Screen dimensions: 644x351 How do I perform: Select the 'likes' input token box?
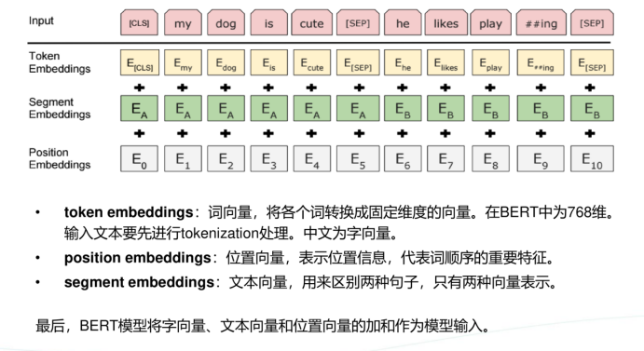[x=445, y=22]
